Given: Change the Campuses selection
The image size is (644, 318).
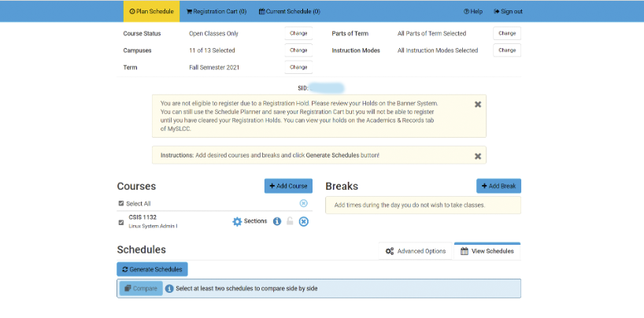Looking at the screenshot, I should click(x=298, y=50).
